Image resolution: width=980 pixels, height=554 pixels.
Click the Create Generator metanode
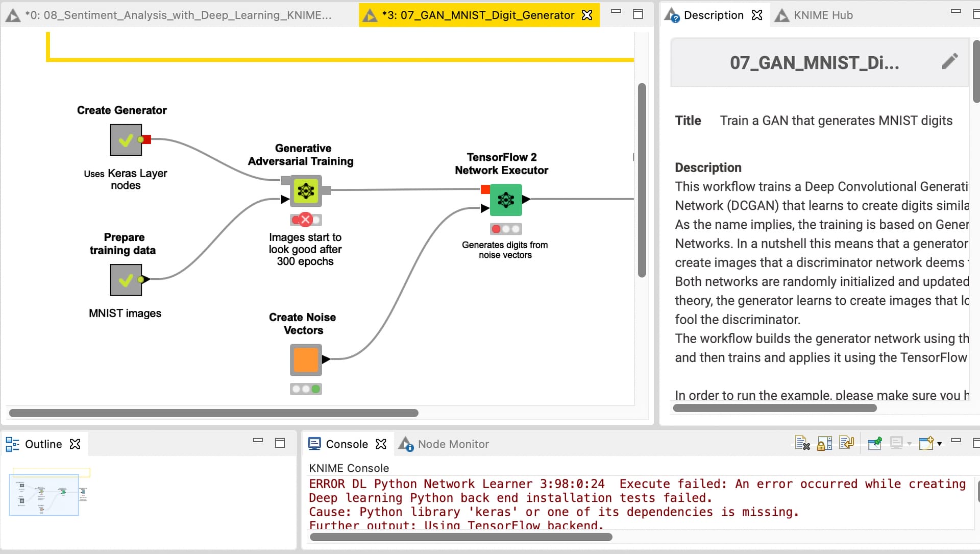126,140
